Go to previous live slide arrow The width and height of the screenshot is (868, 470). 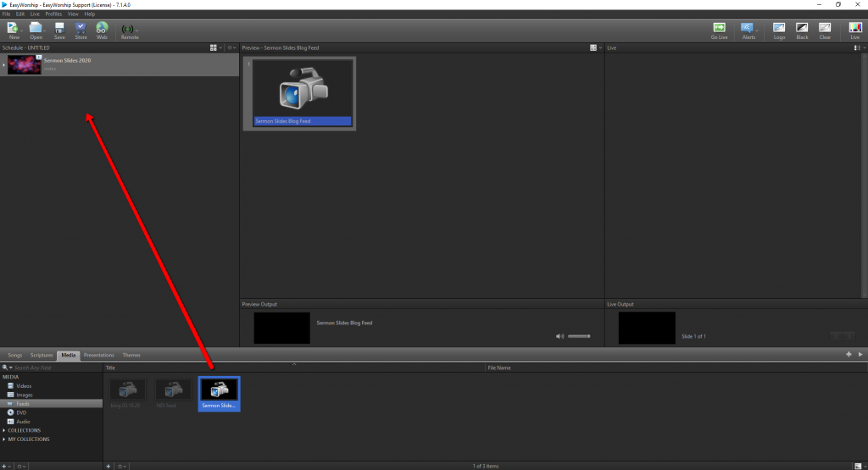point(836,336)
